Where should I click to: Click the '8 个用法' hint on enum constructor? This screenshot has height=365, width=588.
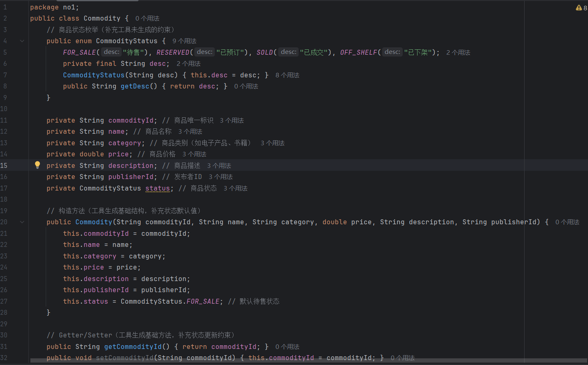pos(287,75)
